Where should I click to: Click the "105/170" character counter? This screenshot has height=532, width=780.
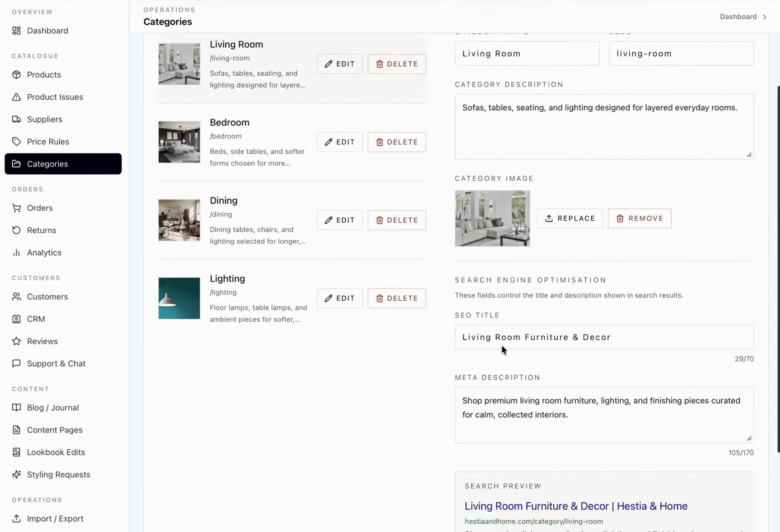tap(741, 453)
